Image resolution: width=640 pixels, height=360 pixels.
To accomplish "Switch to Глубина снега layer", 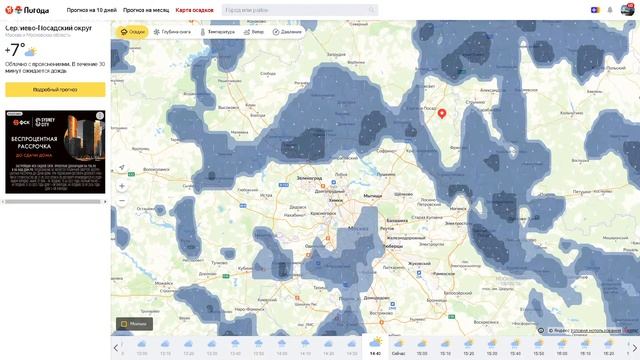I will [172, 31].
